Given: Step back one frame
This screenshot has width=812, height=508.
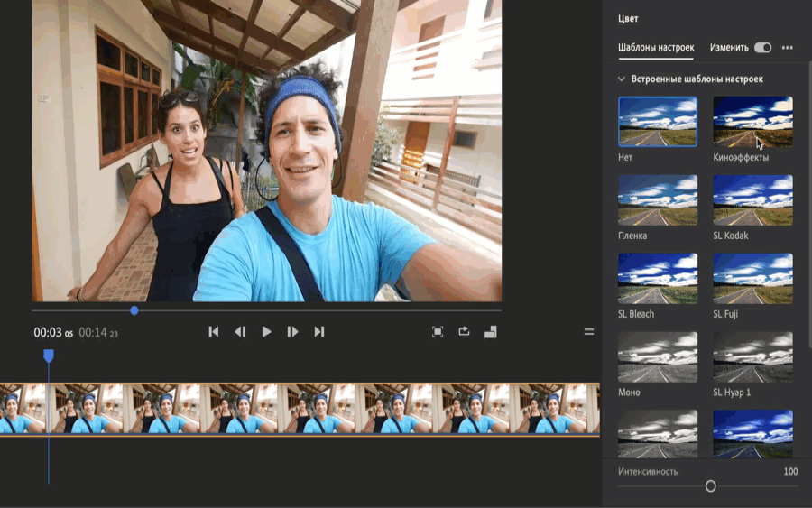Looking at the screenshot, I should (x=240, y=332).
